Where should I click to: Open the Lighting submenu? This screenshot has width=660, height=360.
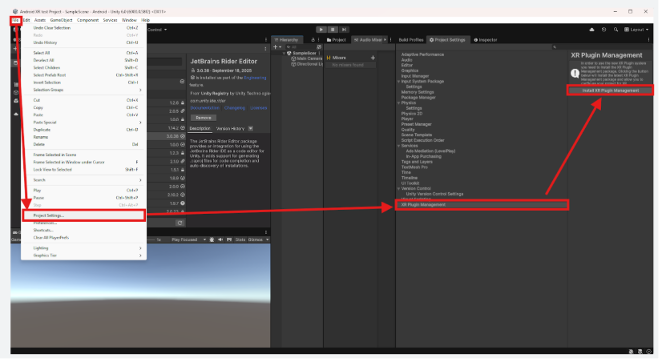pyautogui.click(x=84, y=248)
